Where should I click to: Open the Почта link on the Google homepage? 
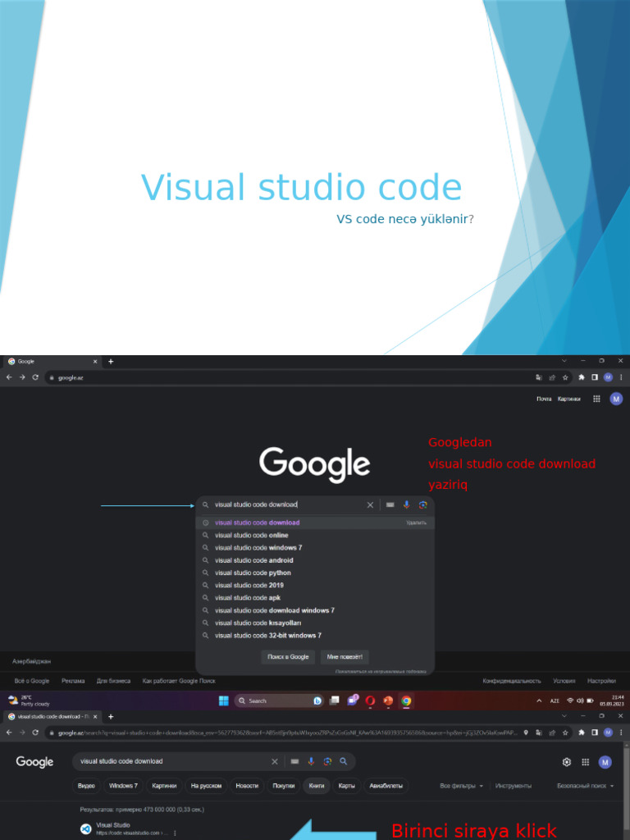(x=544, y=399)
